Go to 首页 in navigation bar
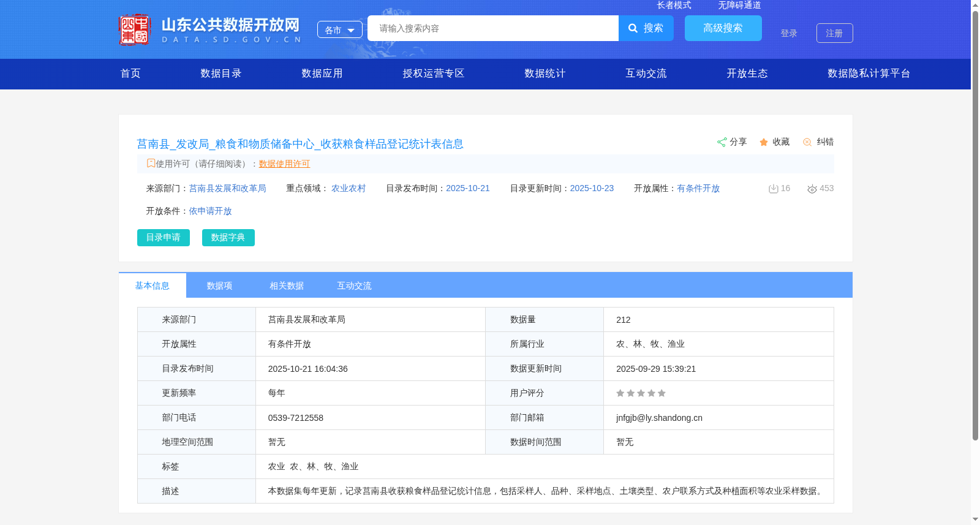This screenshot has width=980, height=525. coord(130,74)
